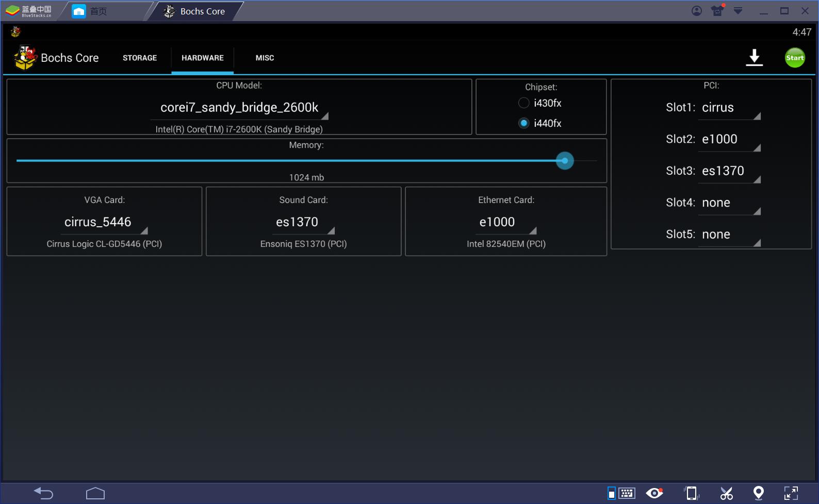Select the i430fx chipset radio button
The width and height of the screenshot is (819, 504).
(x=523, y=103)
